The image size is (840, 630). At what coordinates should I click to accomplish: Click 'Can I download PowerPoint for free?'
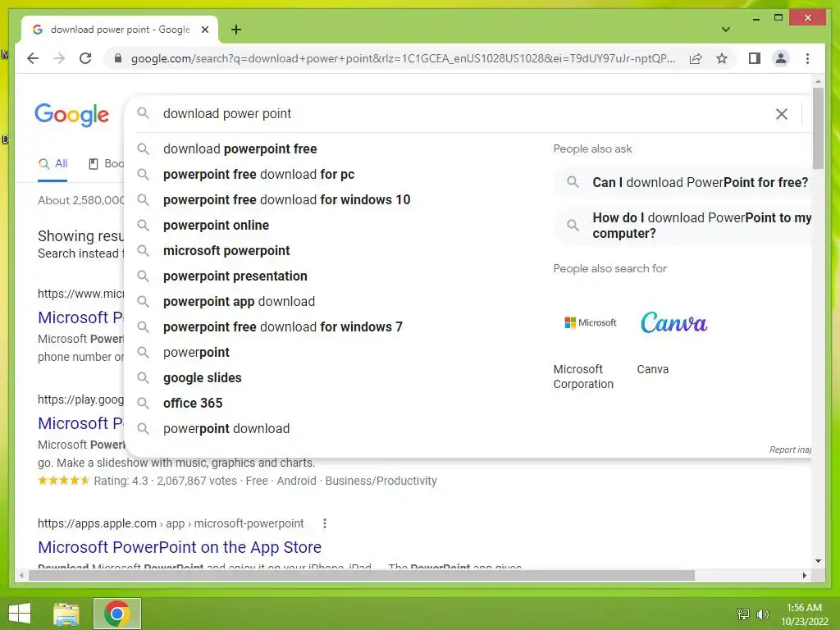tap(683, 183)
